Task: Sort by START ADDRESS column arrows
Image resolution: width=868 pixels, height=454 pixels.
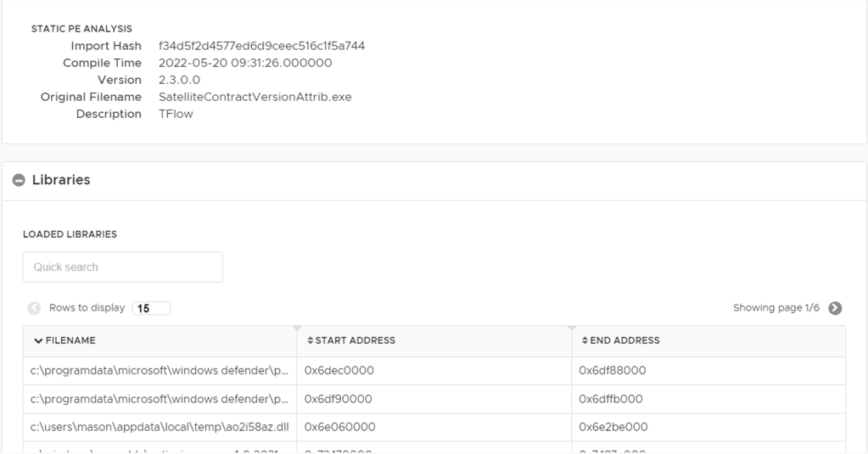Action: 310,340
